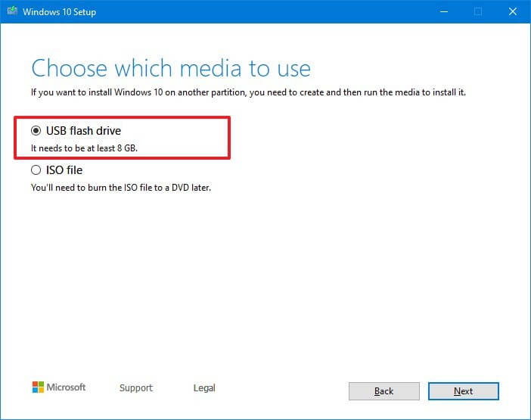Minimize the Windows 10 Setup window

tap(442, 12)
